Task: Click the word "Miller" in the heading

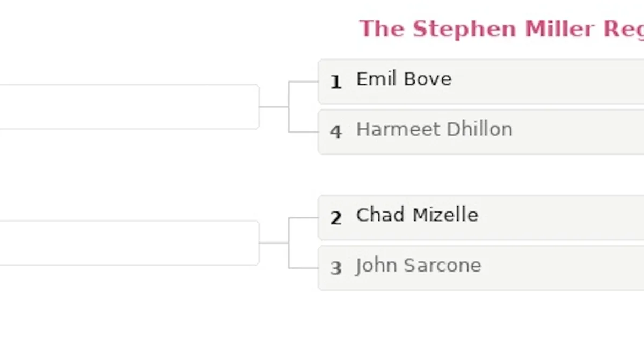Action: pos(560,29)
